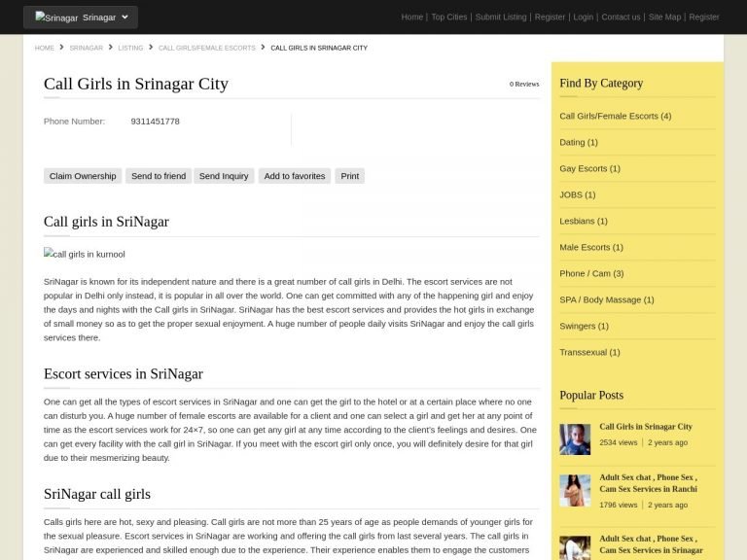
Task: Print the listing with the Print button
Action: (x=349, y=176)
